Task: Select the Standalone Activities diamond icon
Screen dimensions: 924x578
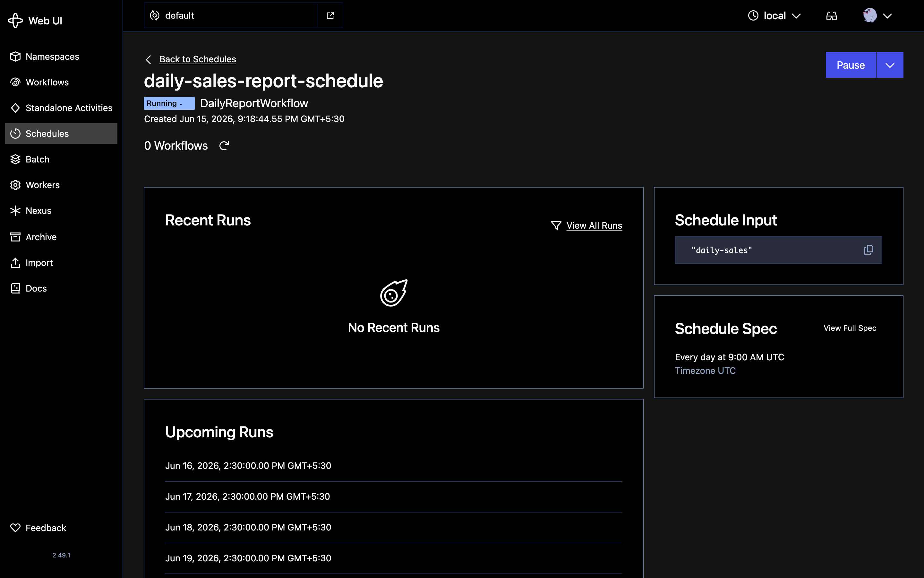Action: [x=15, y=108]
